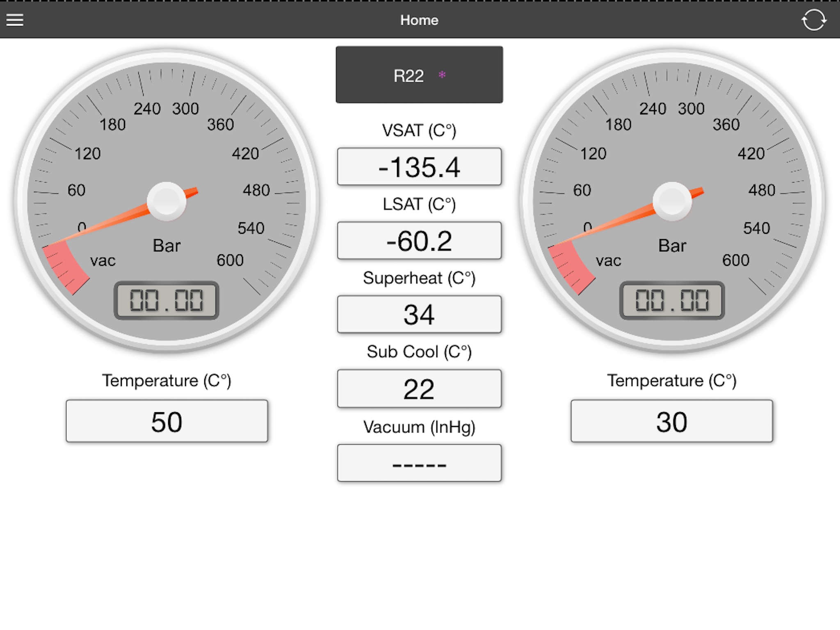Tap the refresh sync icon

814,20
